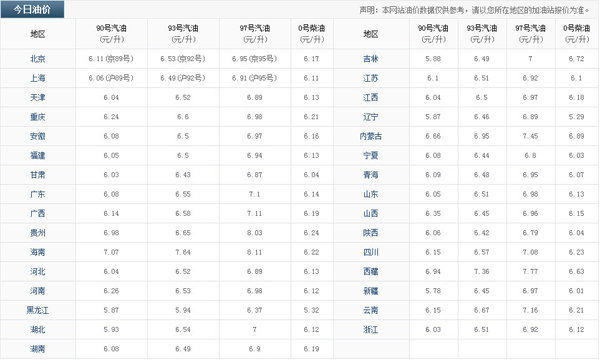Open the 今日油价 tab
600x360 pixels.
32,10
